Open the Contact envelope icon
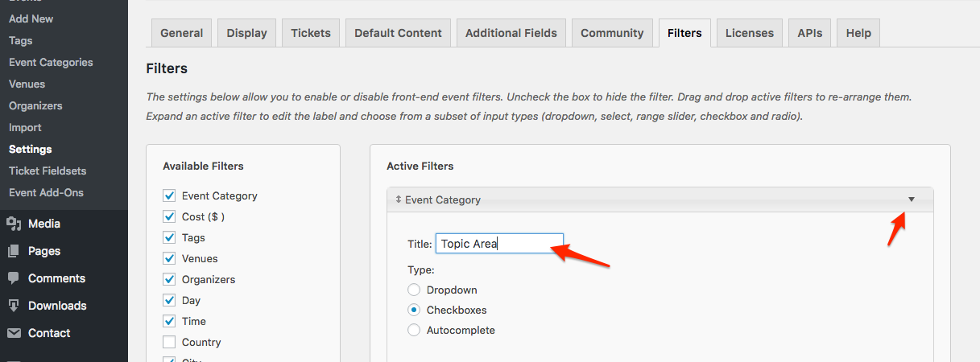The width and height of the screenshot is (980, 362). 14,333
